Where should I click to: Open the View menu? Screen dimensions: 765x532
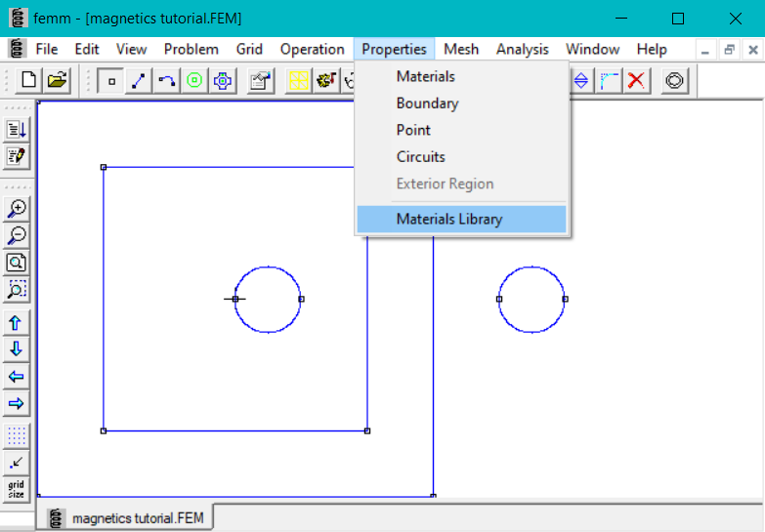point(131,49)
